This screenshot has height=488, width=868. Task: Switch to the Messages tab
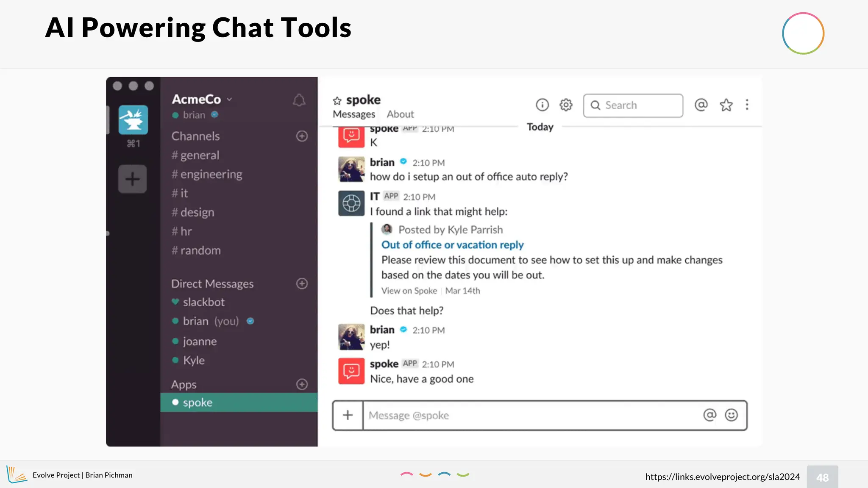354,114
